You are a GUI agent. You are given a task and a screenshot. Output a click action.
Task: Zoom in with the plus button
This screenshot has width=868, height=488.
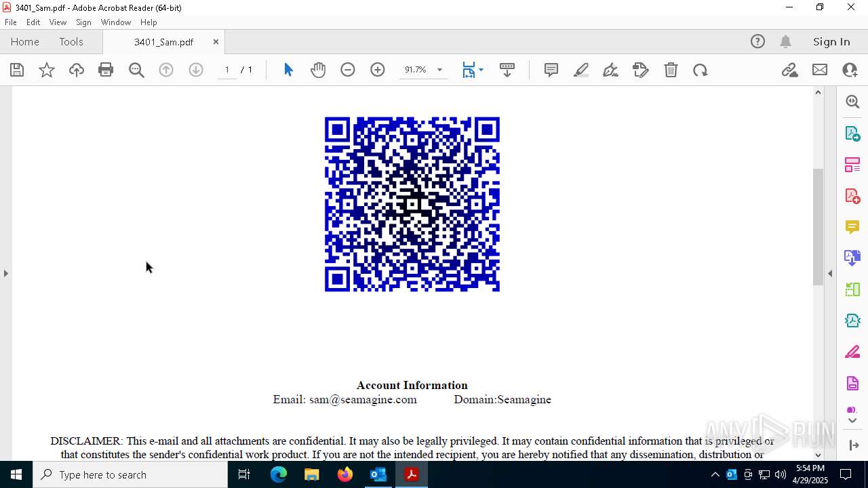pyautogui.click(x=378, y=70)
